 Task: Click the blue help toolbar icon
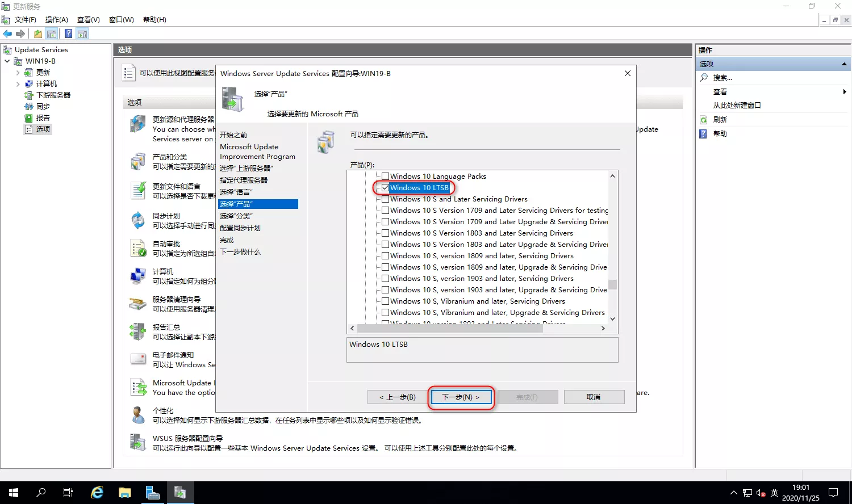tap(68, 34)
